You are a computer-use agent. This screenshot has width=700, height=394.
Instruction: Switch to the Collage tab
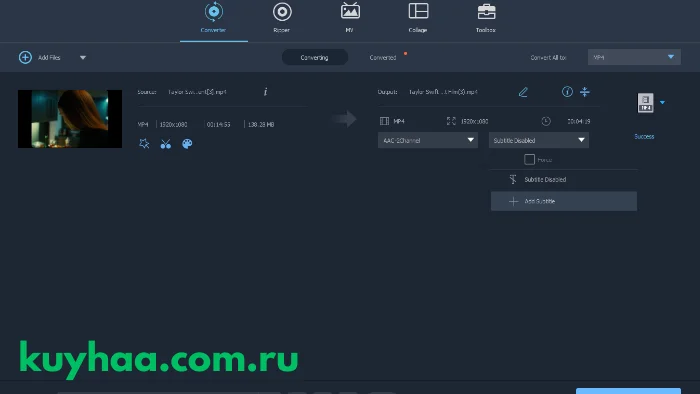pos(418,18)
